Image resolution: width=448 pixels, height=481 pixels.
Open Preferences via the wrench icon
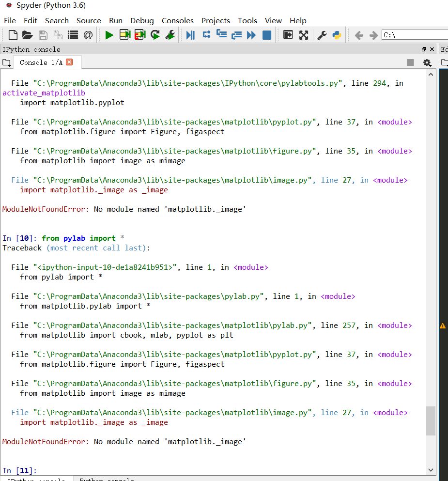tap(322, 35)
